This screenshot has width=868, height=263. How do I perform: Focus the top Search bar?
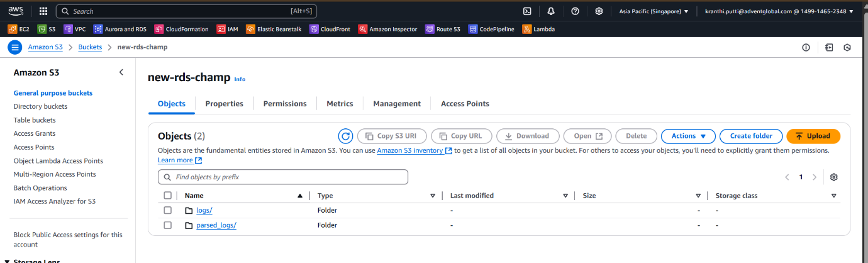187,11
